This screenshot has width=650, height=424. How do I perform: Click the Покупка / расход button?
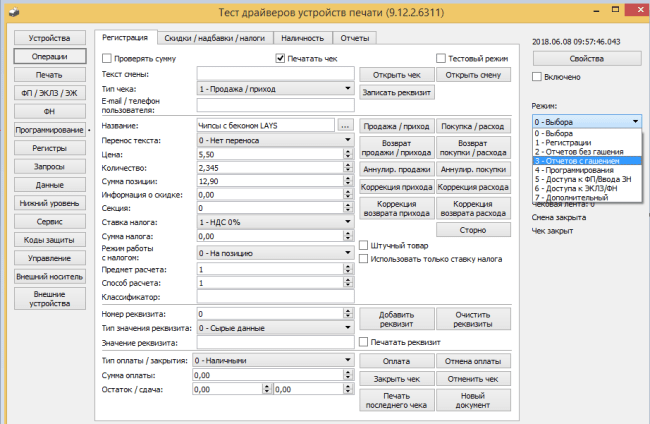click(473, 126)
